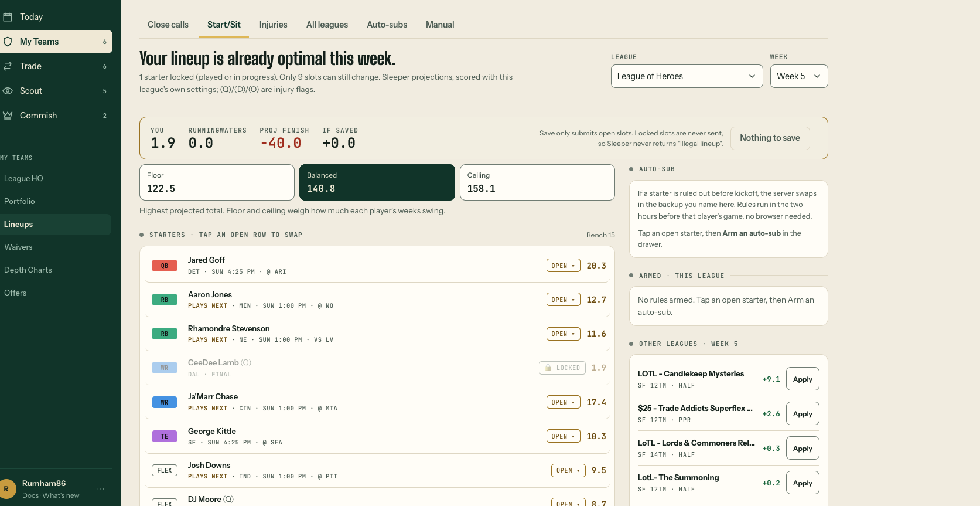
Task: Click the RB badge for Aaron Jones
Action: tap(165, 300)
